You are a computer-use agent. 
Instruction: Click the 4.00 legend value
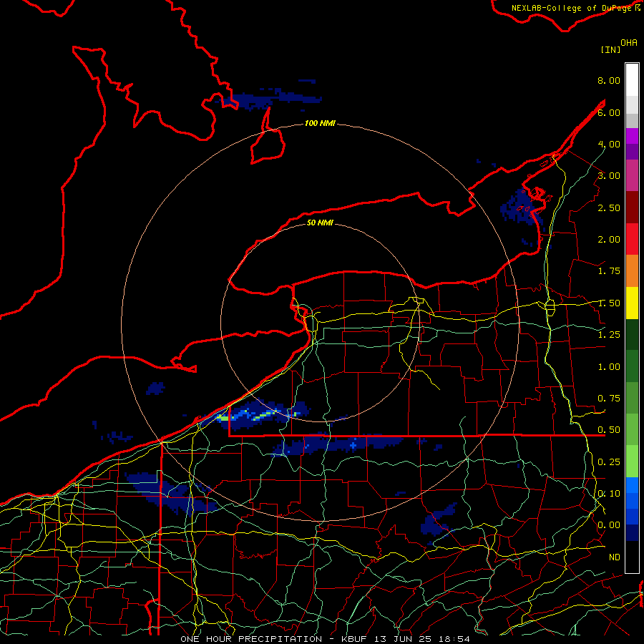(609, 144)
